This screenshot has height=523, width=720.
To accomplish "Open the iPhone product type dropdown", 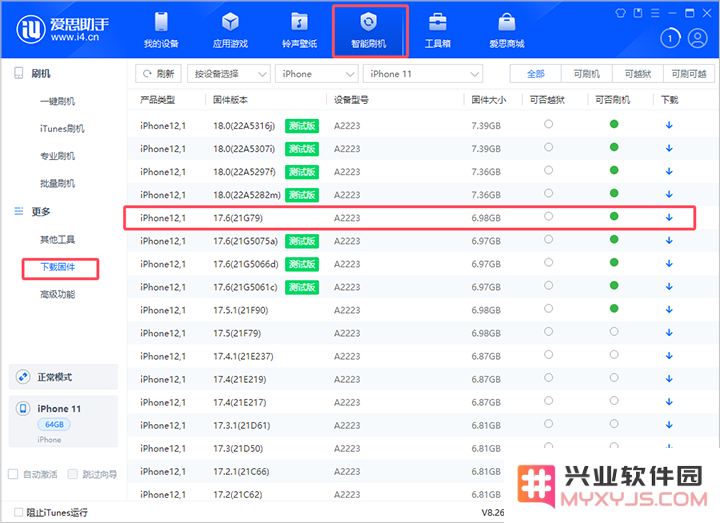I will click(x=316, y=73).
